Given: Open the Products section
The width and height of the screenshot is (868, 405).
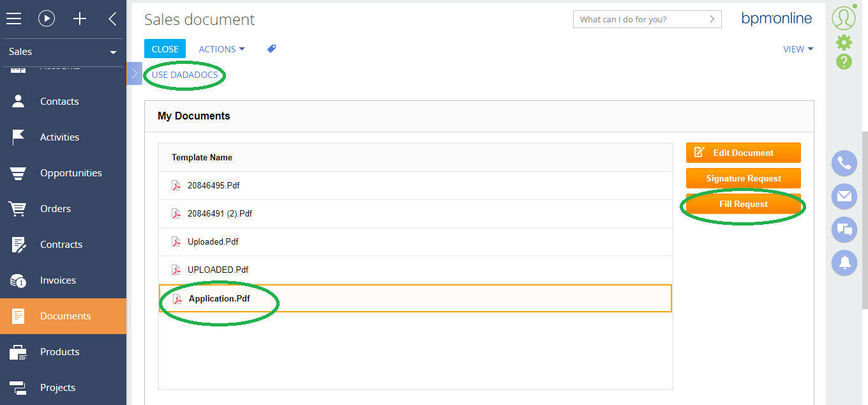Looking at the screenshot, I should point(63,352).
